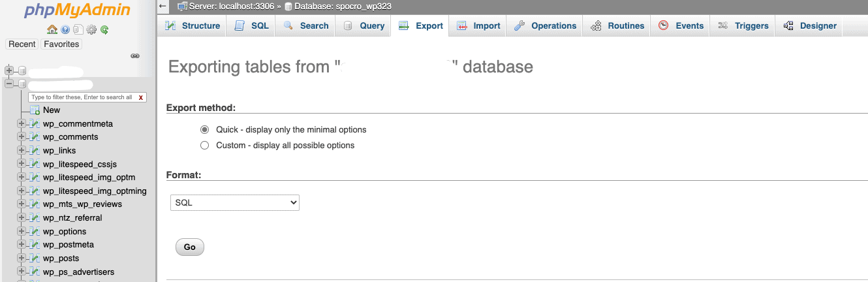Select Quick export method radio button

point(204,130)
